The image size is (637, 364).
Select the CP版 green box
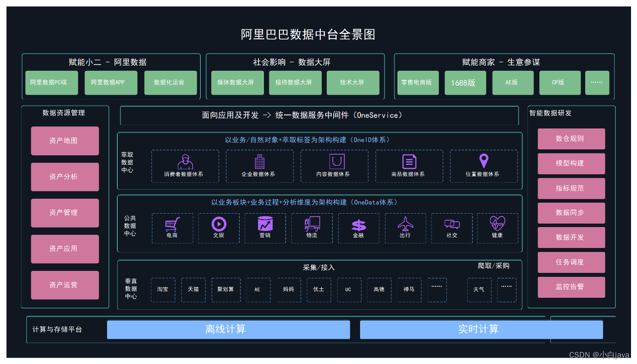tap(560, 83)
